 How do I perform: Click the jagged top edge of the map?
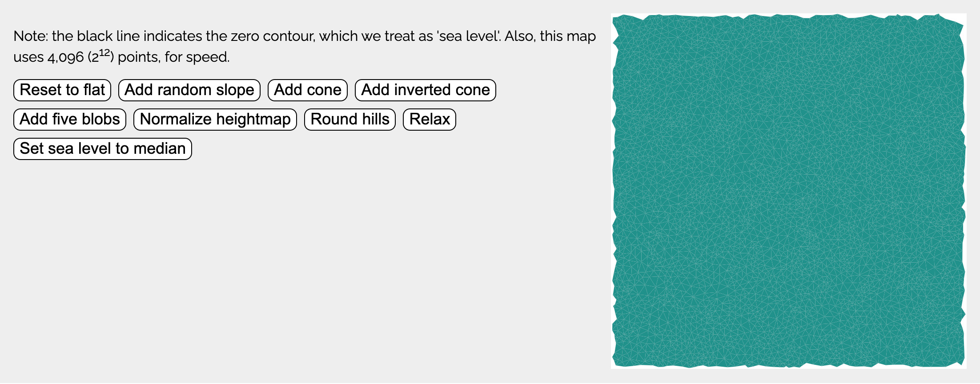[x=789, y=16]
